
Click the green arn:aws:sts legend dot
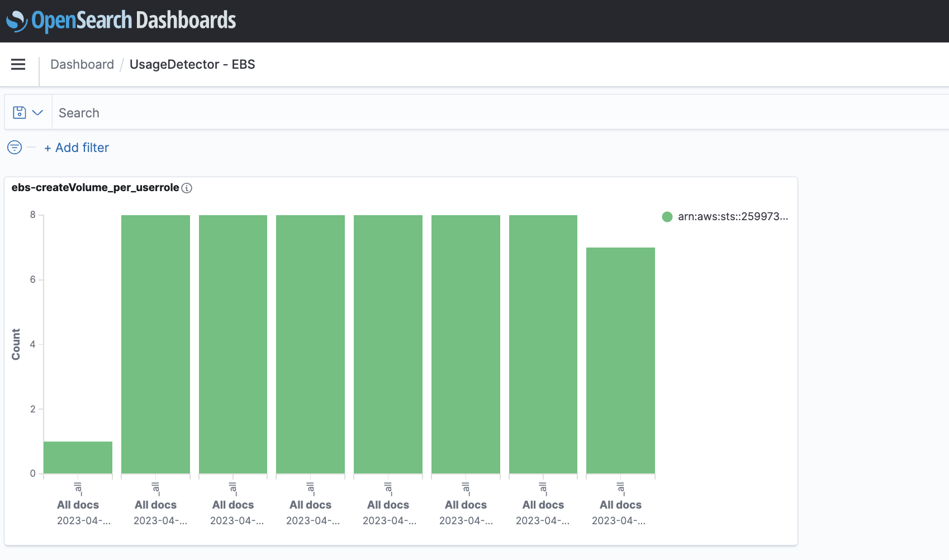click(667, 217)
